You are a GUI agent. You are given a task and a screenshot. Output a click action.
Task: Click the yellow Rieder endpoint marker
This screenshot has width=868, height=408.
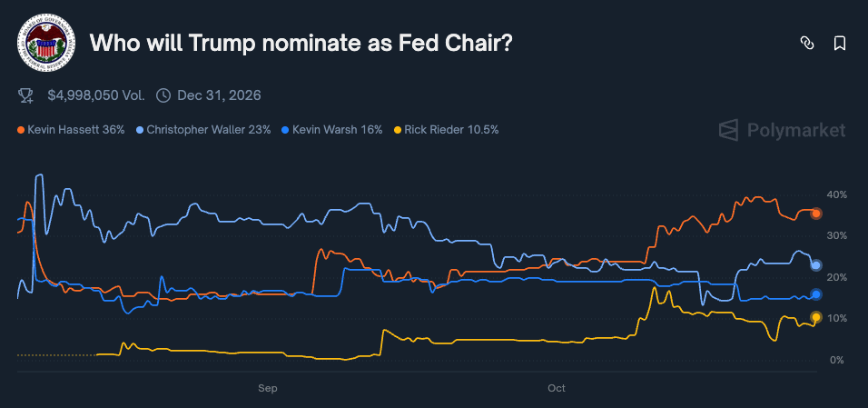pyautogui.click(x=816, y=317)
